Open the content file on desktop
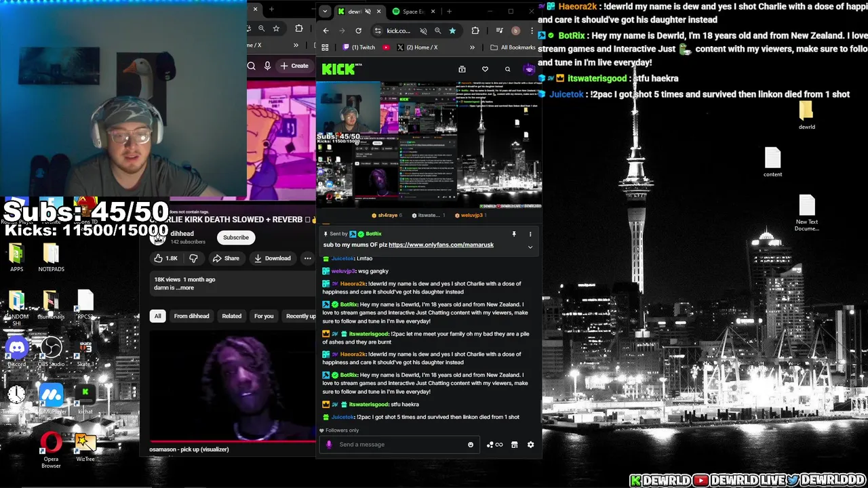Image resolution: width=868 pixels, height=488 pixels. coord(772,163)
